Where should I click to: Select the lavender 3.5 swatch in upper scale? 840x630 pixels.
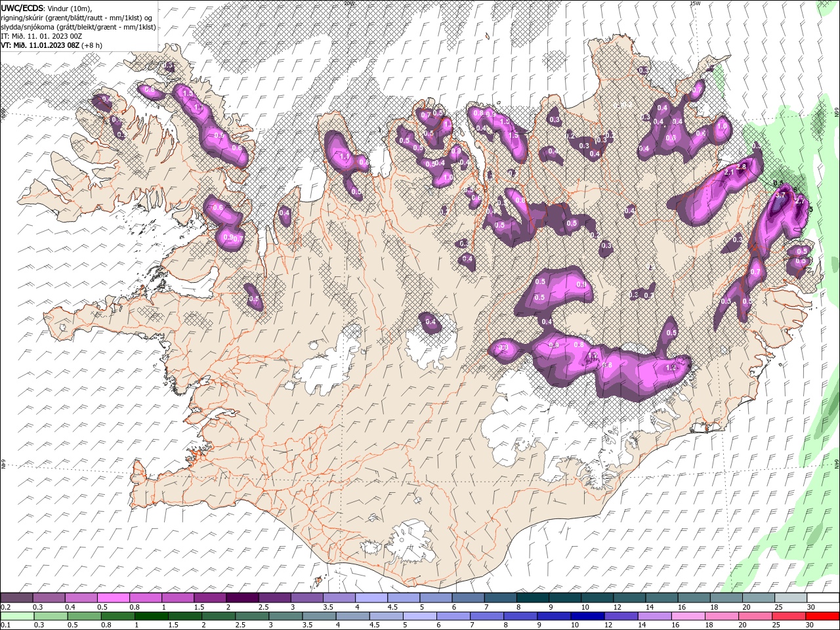click(x=338, y=597)
